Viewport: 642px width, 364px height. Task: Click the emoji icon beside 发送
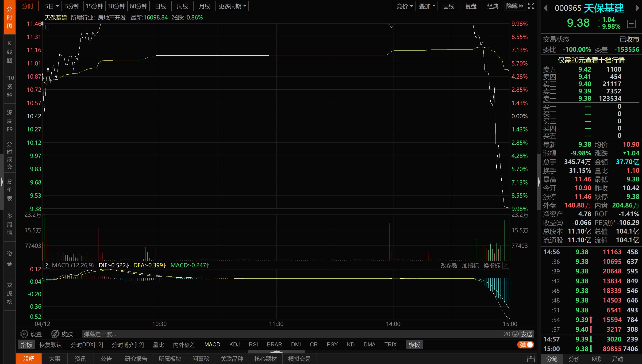coord(515,334)
